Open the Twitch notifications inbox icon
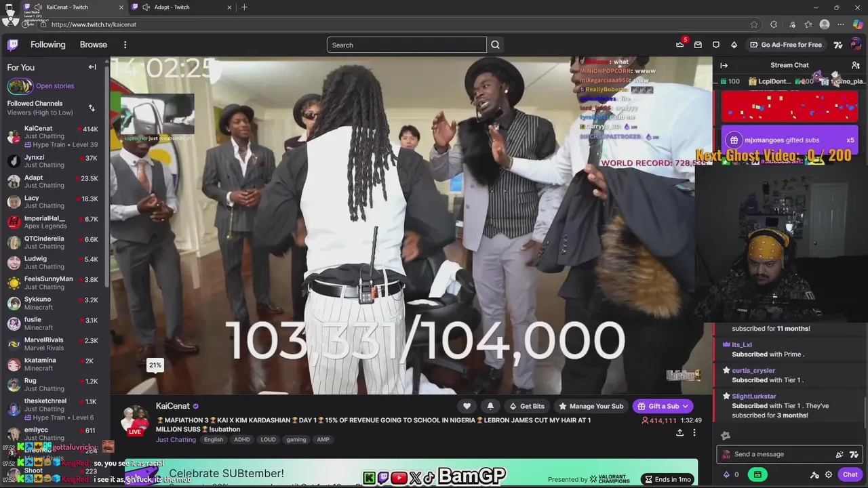The height and width of the screenshot is (488, 868). tap(698, 45)
